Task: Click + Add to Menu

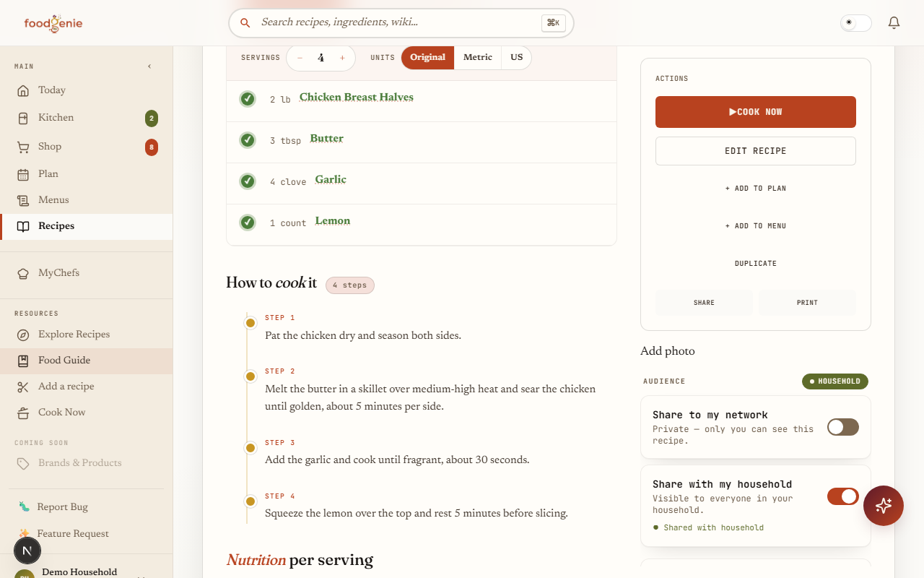Action: [x=756, y=226]
